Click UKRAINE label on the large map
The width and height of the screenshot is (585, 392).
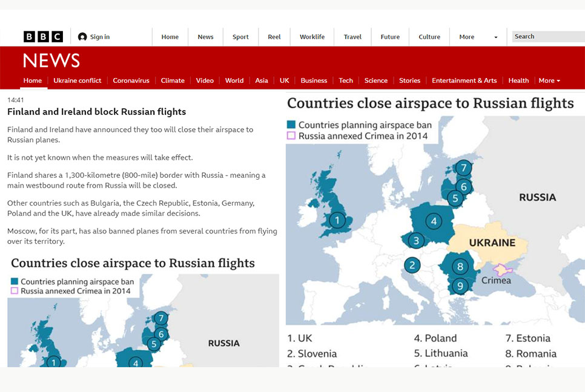pyautogui.click(x=492, y=243)
